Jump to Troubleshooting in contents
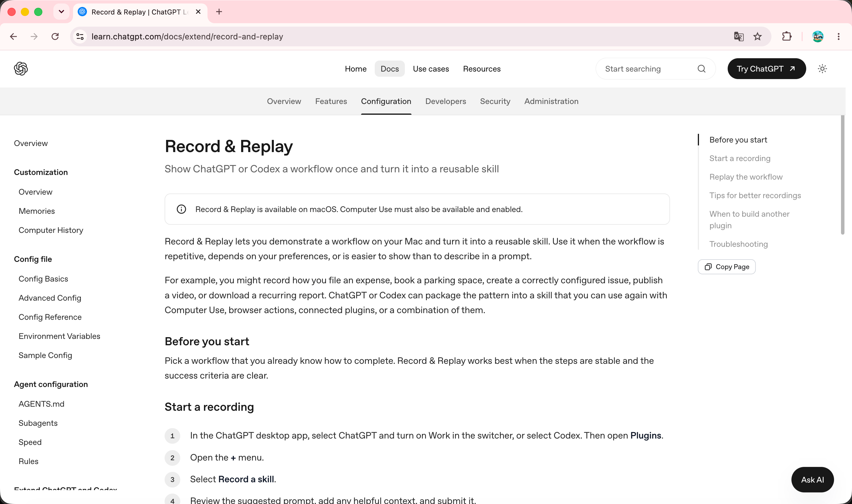The image size is (852, 504). coord(738,244)
